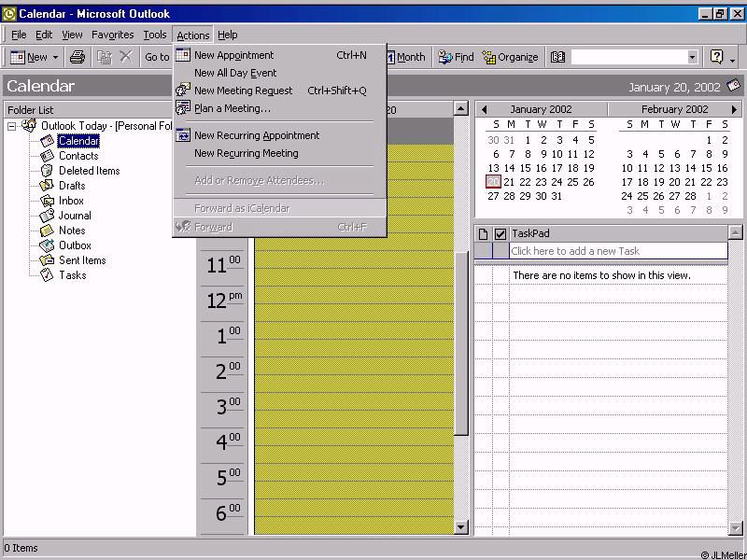Image resolution: width=747 pixels, height=560 pixels.
Task: Click the new task input field
Action: [617, 251]
